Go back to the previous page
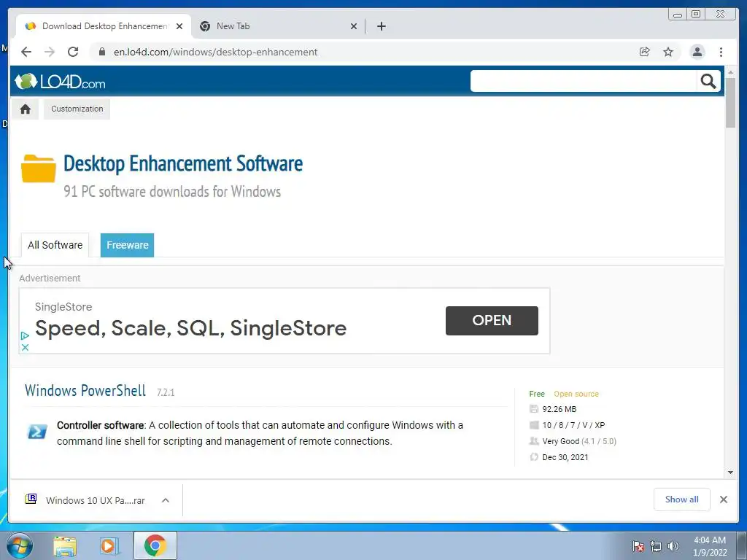The height and width of the screenshot is (560, 747). point(26,52)
